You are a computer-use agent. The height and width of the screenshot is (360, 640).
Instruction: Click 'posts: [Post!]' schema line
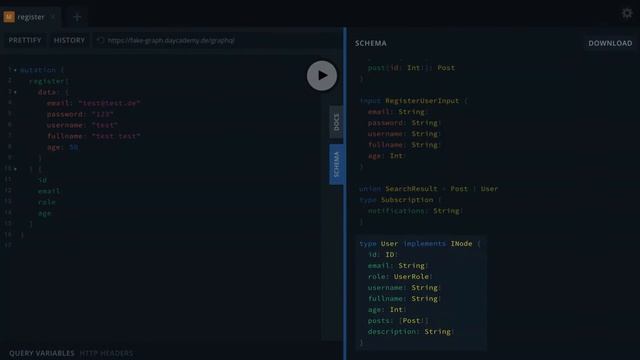pyautogui.click(x=398, y=321)
